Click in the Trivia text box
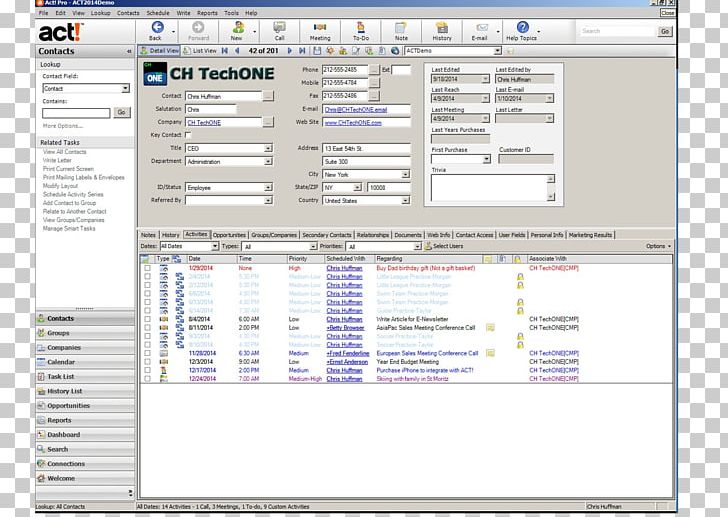 pos(489,188)
